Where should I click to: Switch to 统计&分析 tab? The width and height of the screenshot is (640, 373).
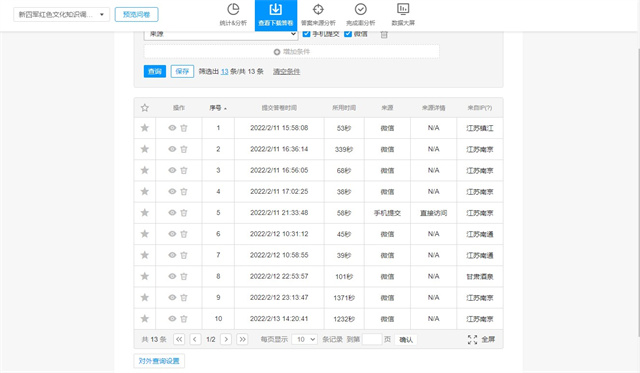pos(233,15)
